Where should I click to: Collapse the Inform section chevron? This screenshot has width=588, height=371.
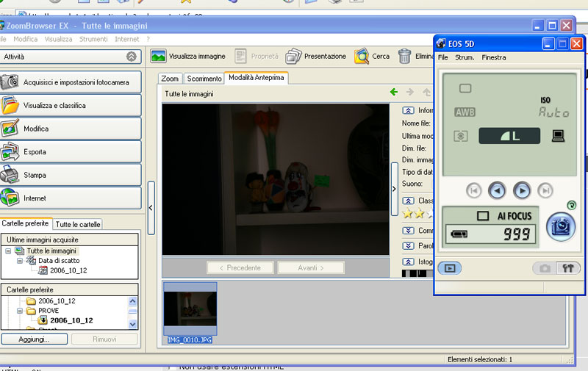point(408,110)
